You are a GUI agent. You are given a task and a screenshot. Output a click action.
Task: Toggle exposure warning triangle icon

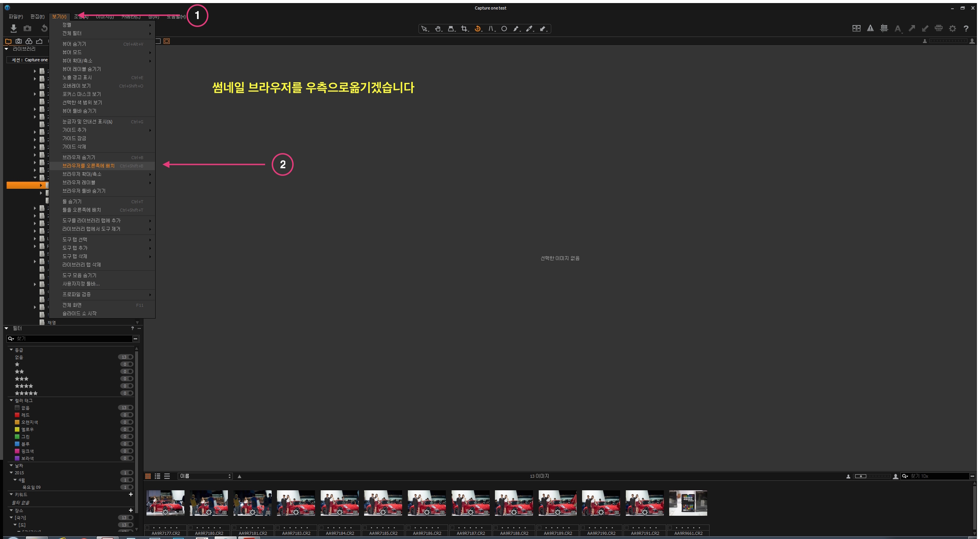click(870, 28)
